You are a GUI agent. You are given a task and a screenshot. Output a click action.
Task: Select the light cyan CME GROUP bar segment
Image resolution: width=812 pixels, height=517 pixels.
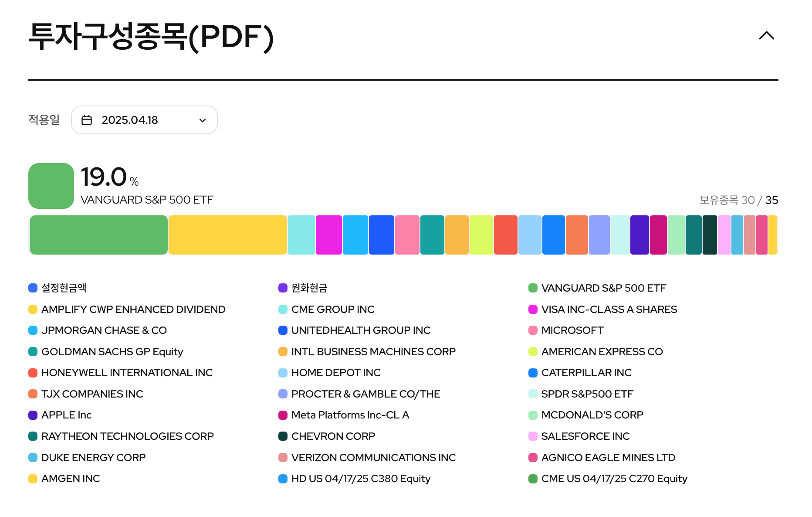point(301,235)
